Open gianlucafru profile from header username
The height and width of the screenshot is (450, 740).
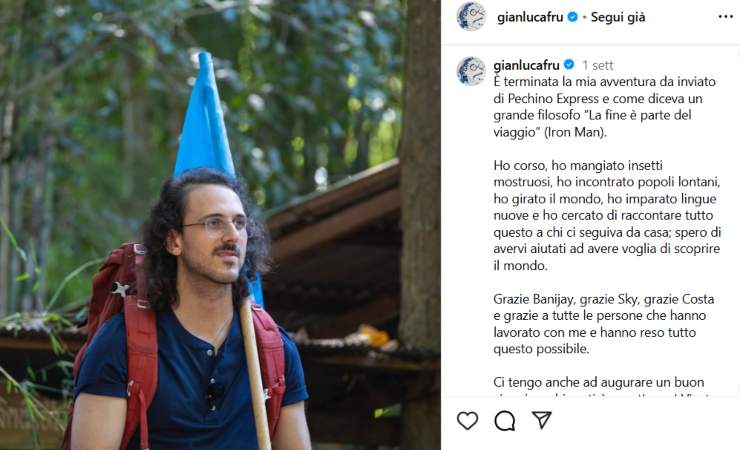click(x=530, y=17)
